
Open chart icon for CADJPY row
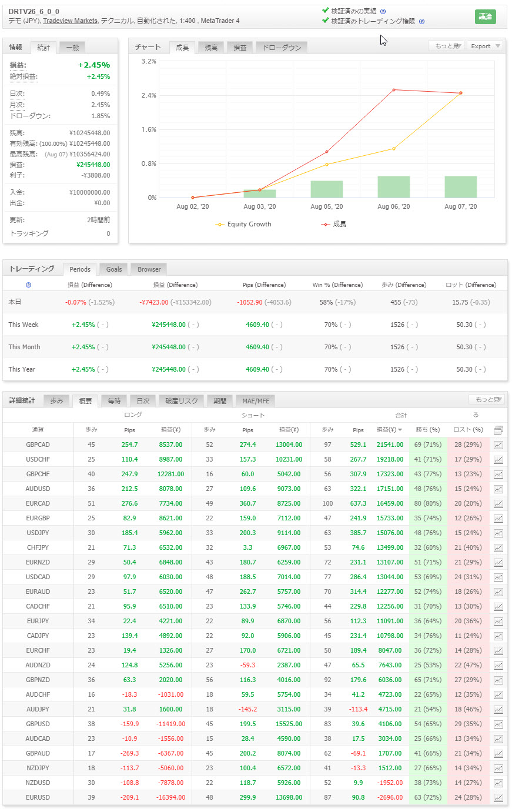pyautogui.click(x=498, y=636)
